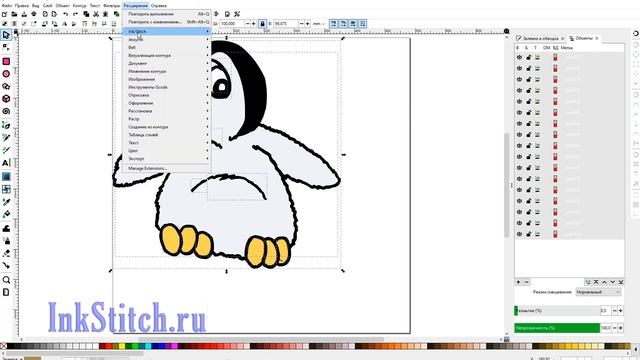The image size is (640, 360).
Task: Expand the Документ submenu
Action: pos(167,63)
